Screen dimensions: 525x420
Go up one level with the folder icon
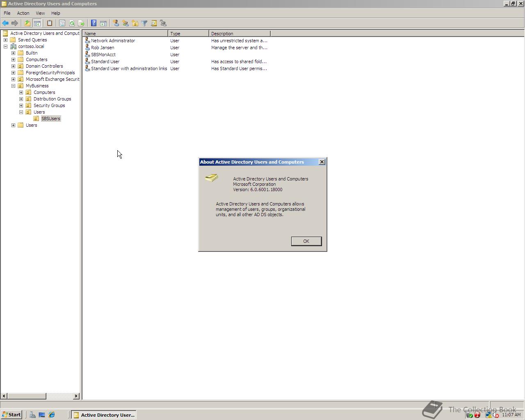tap(27, 23)
